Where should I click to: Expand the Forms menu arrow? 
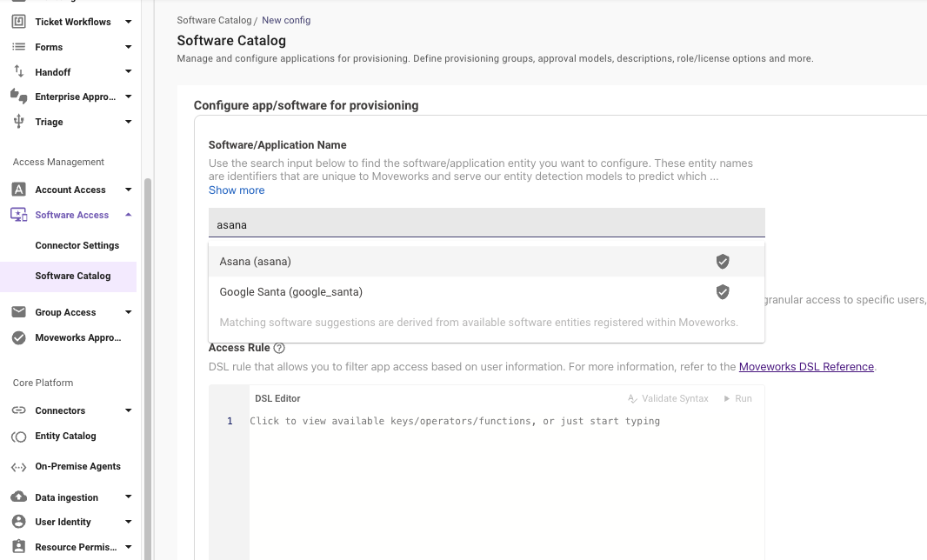click(128, 47)
